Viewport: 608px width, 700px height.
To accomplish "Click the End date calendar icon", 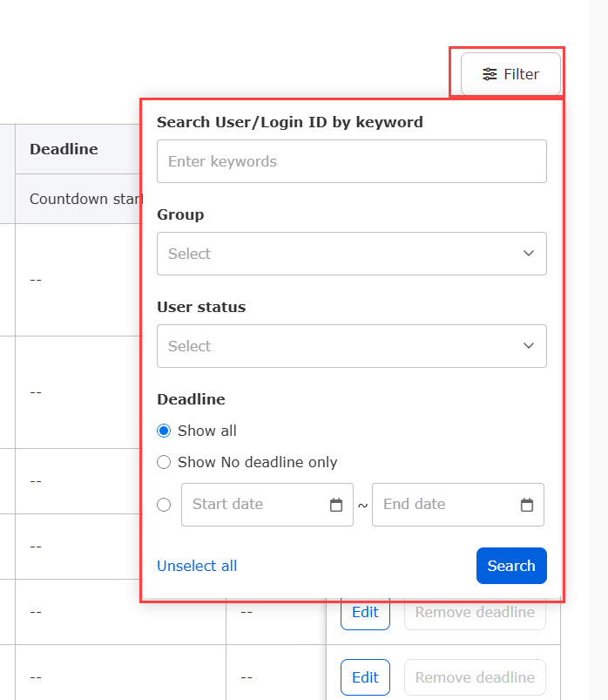I will pos(526,505).
